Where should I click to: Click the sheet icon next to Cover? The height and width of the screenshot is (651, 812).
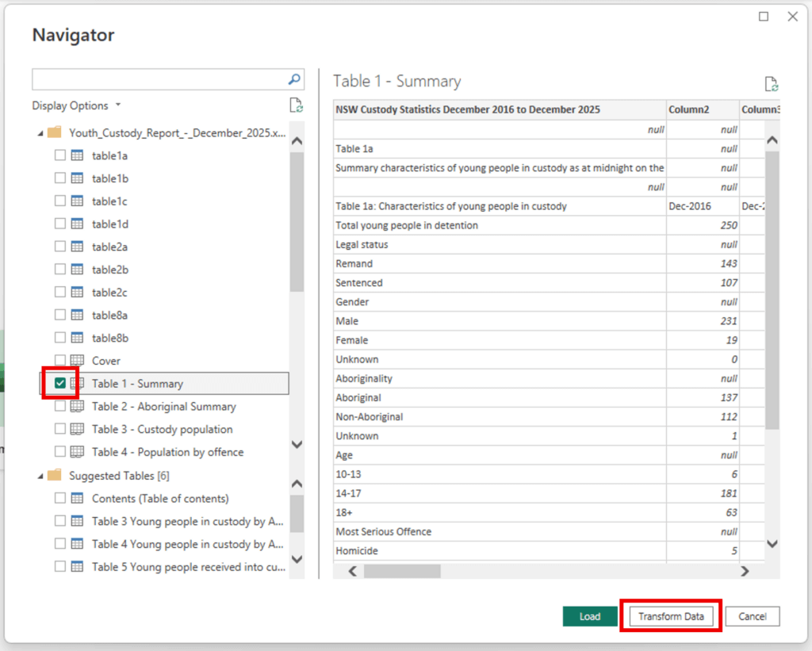(78, 361)
